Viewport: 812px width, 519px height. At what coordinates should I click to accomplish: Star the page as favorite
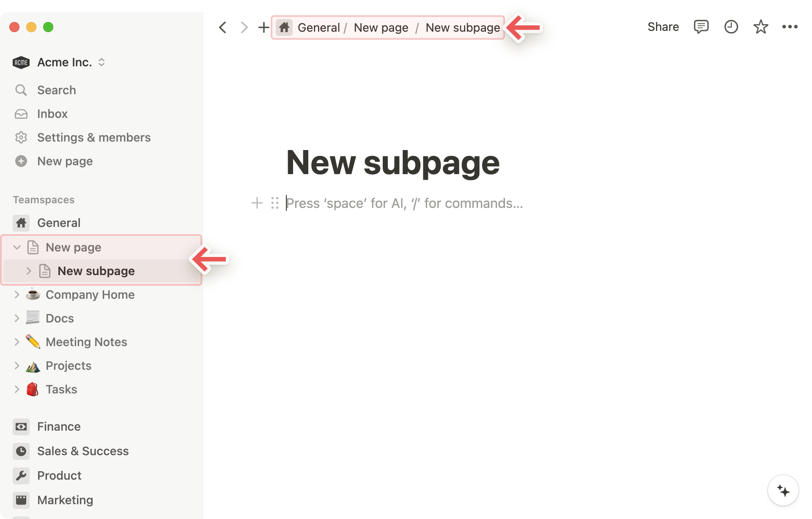pyautogui.click(x=760, y=27)
